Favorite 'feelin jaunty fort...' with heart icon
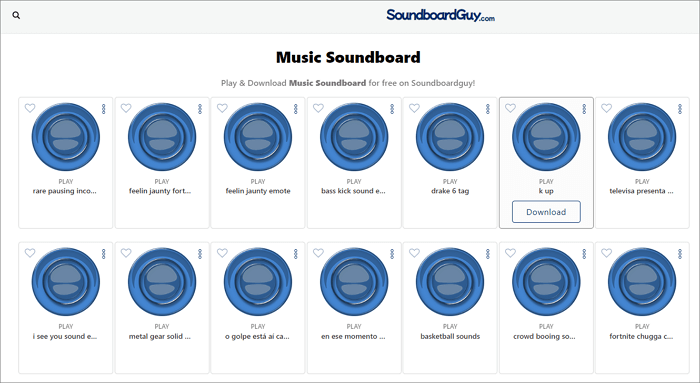This screenshot has height=383, width=700. (x=126, y=108)
